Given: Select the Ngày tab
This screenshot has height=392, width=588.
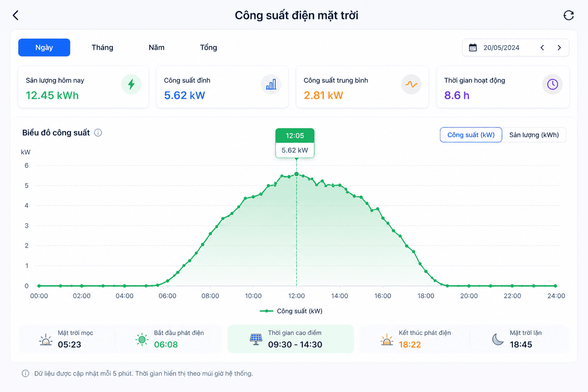Looking at the screenshot, I should tap(44, 47).
